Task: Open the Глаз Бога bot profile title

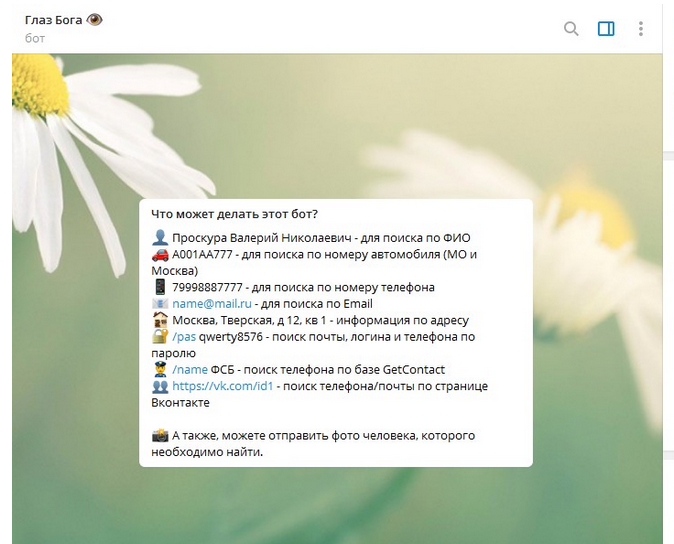Action: coord(53,20)
